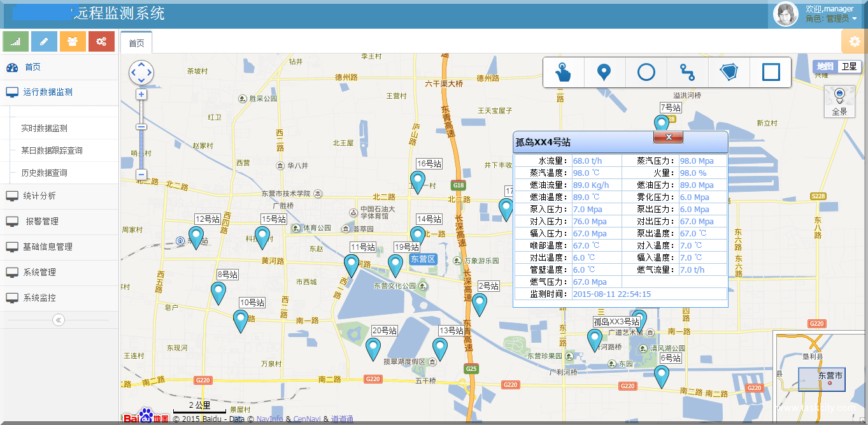Switch map to satellite view (卫星)
Screen dimensions: 868x425
point(849,66)
